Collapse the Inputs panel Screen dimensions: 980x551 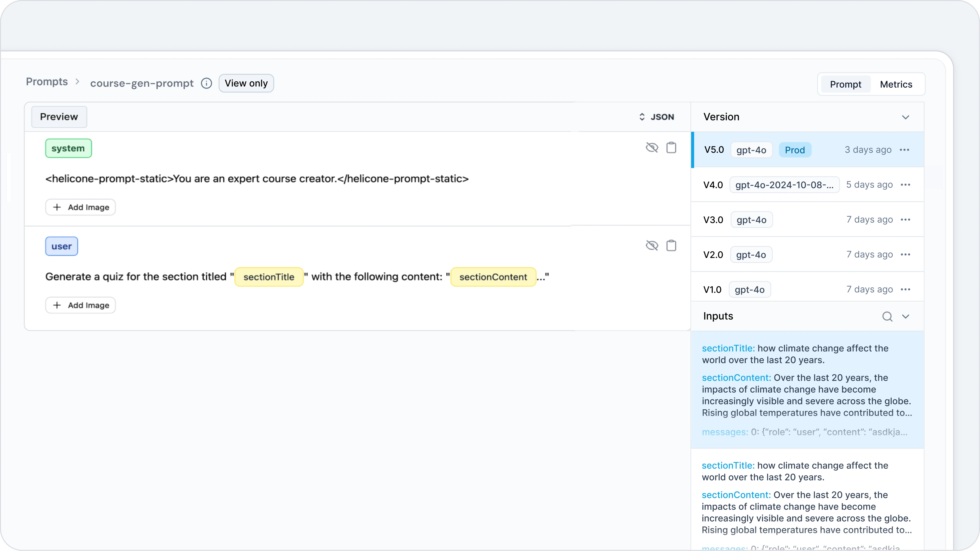[906, 316]
